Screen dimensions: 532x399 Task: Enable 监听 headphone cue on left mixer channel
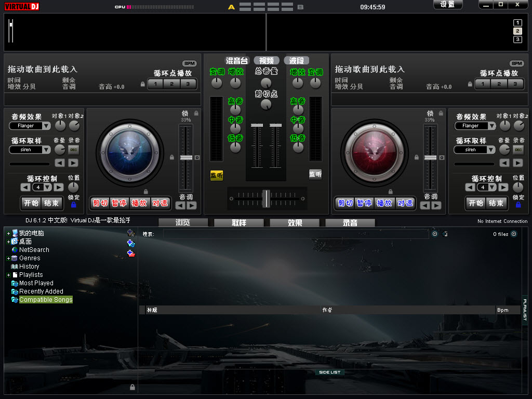point(216,176)
